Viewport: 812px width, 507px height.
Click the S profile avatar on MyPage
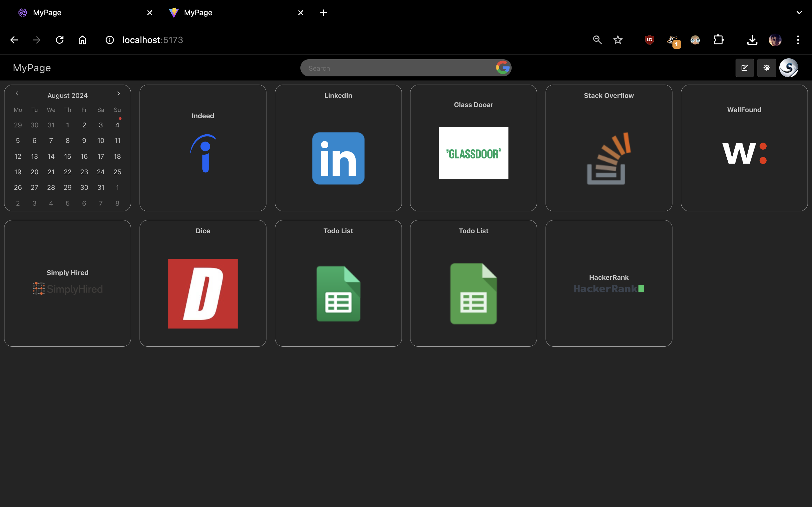click(x=789, y=68)
